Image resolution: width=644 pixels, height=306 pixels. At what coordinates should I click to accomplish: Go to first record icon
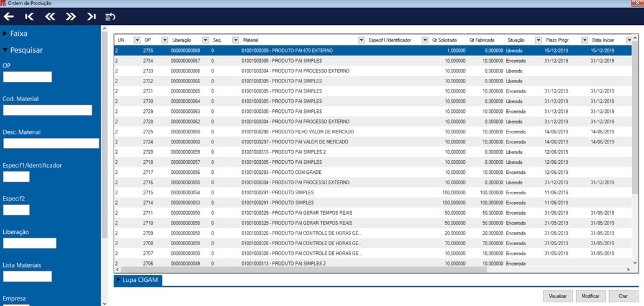click(x=29, y=17)
